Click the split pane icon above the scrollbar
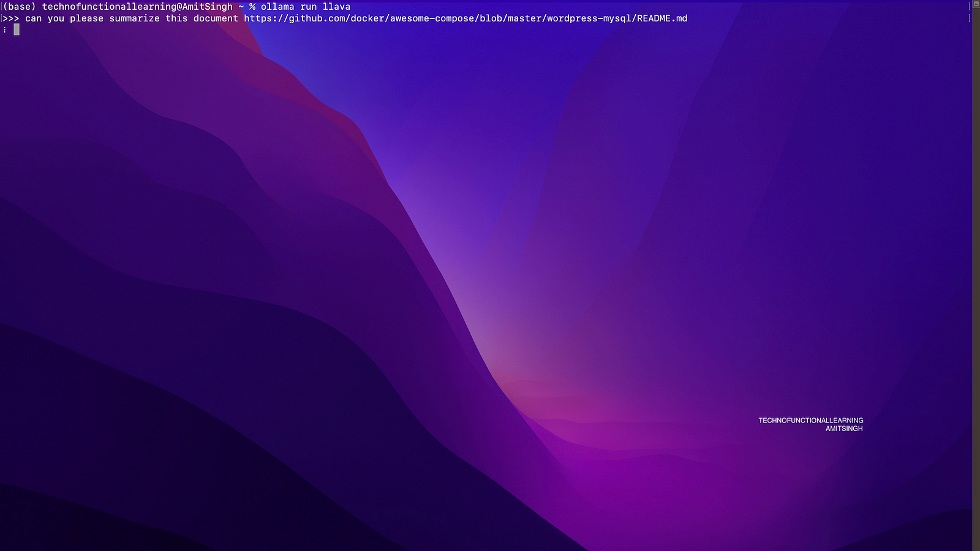Image resolution: width=980 pixels, height=551 pixels. (976, 4)
